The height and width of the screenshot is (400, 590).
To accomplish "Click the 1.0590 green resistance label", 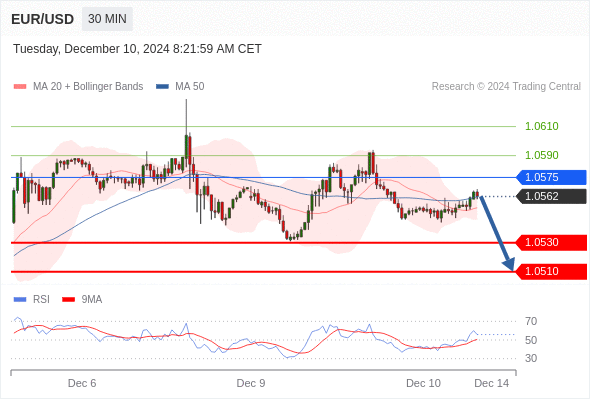I will click(541, 155).
